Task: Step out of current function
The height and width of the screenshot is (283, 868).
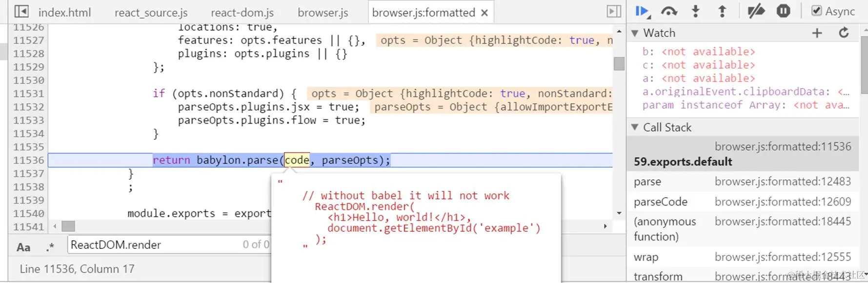Action: click(x=722, y=11)
